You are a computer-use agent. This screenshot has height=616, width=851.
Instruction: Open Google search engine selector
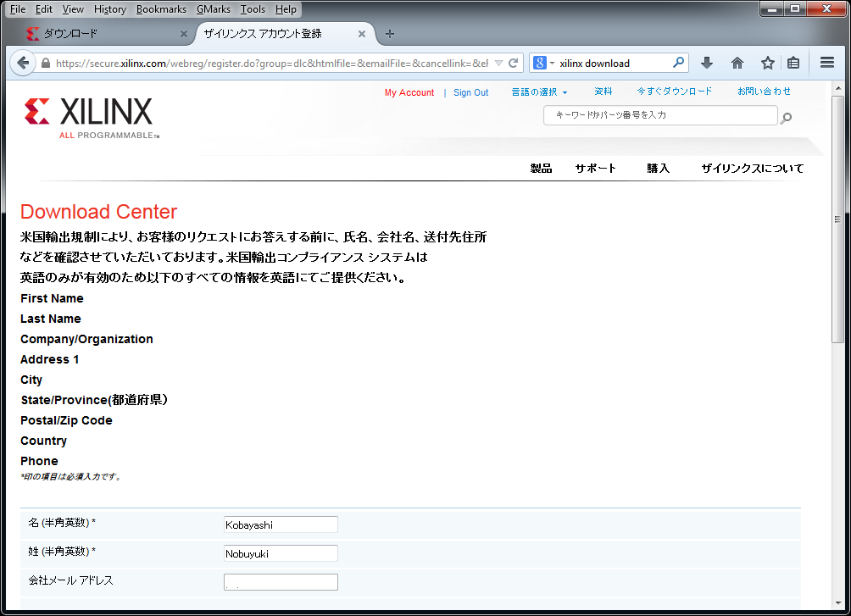tap(544, 63)
